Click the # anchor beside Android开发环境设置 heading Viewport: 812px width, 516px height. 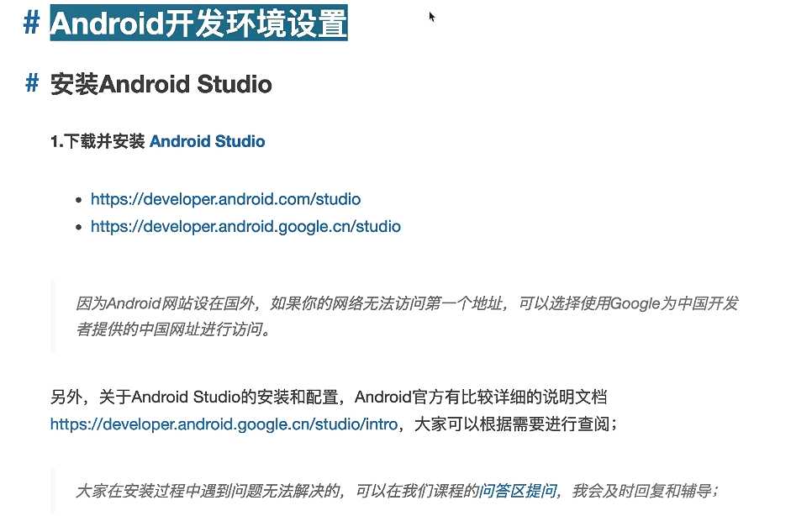pos(32,24)
